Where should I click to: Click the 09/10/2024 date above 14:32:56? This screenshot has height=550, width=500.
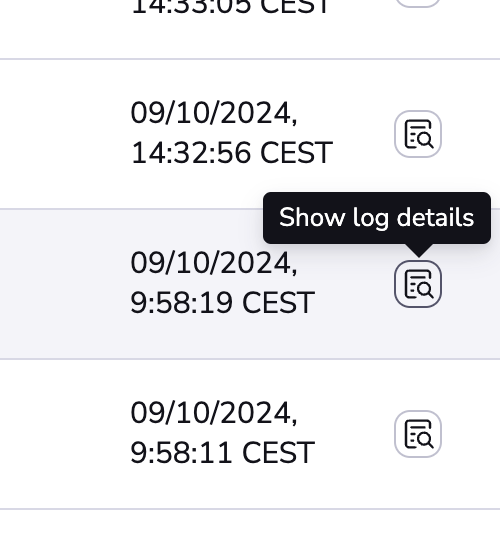pos(214,113)
